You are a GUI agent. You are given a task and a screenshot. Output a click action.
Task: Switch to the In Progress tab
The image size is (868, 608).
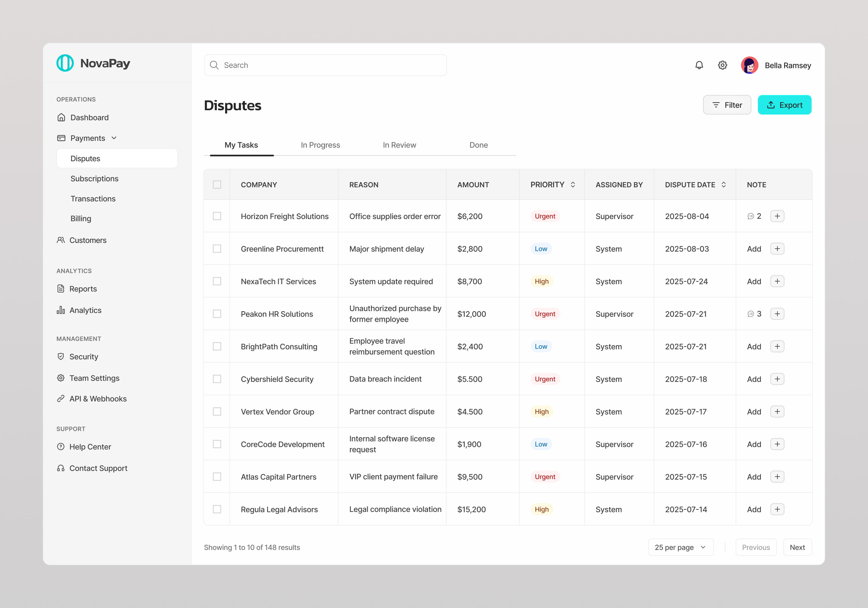(320, 145)
